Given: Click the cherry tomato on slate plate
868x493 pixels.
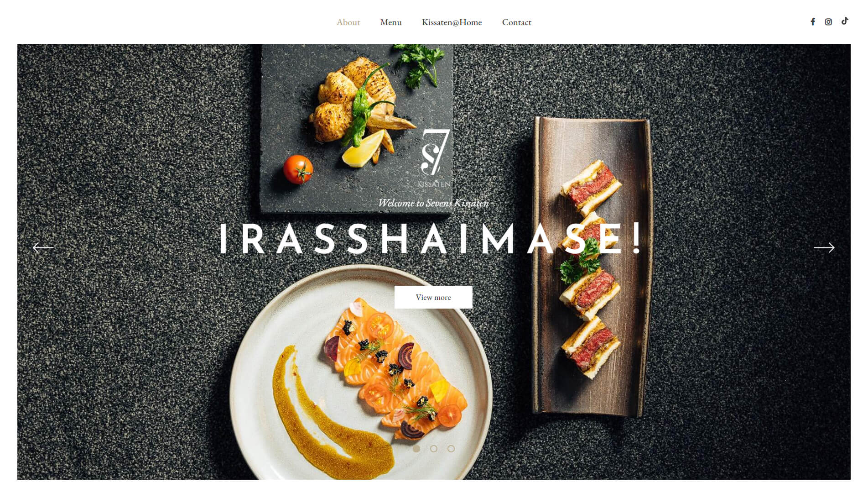Looking at the screenshot, I should tap(298, 169).
